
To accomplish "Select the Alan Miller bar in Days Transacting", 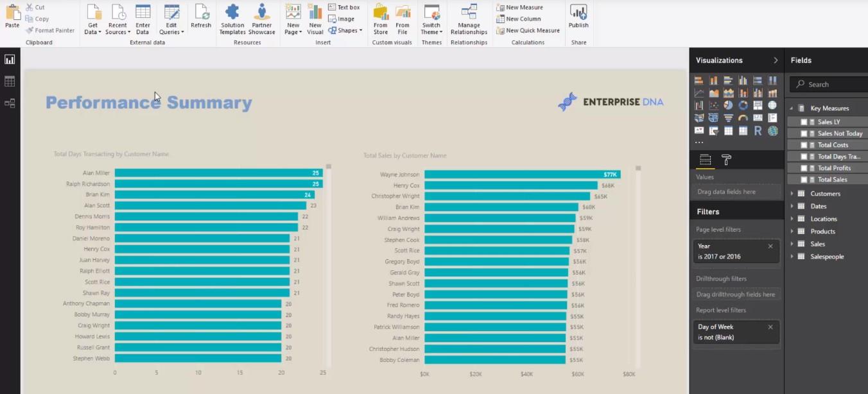I will pos(218,173).
